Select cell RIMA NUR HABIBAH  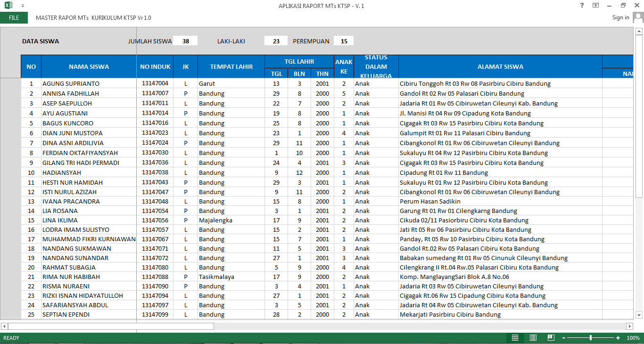[x=89, y=277]
